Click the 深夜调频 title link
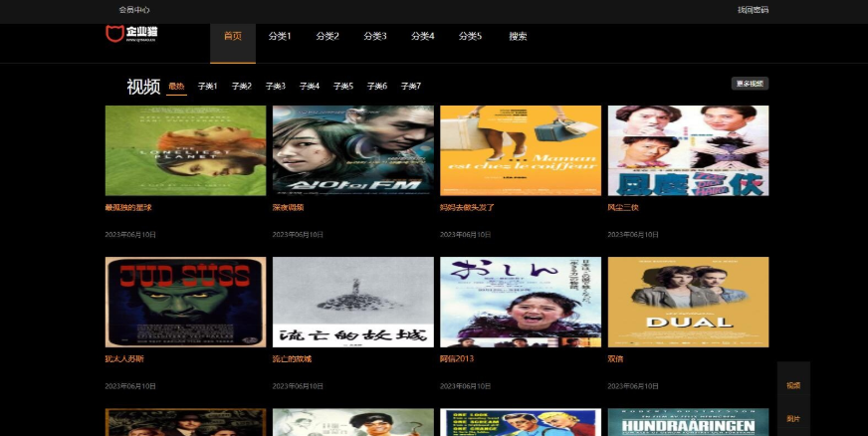Viewport: 868px width, 436px height. (288, 208)
